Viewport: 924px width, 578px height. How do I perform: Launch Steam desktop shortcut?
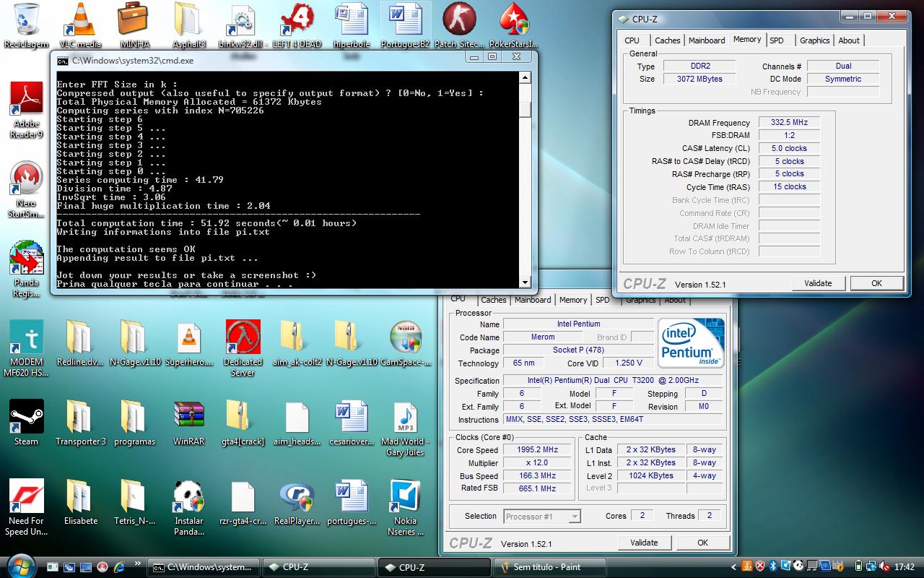click(x=26, y=422)
